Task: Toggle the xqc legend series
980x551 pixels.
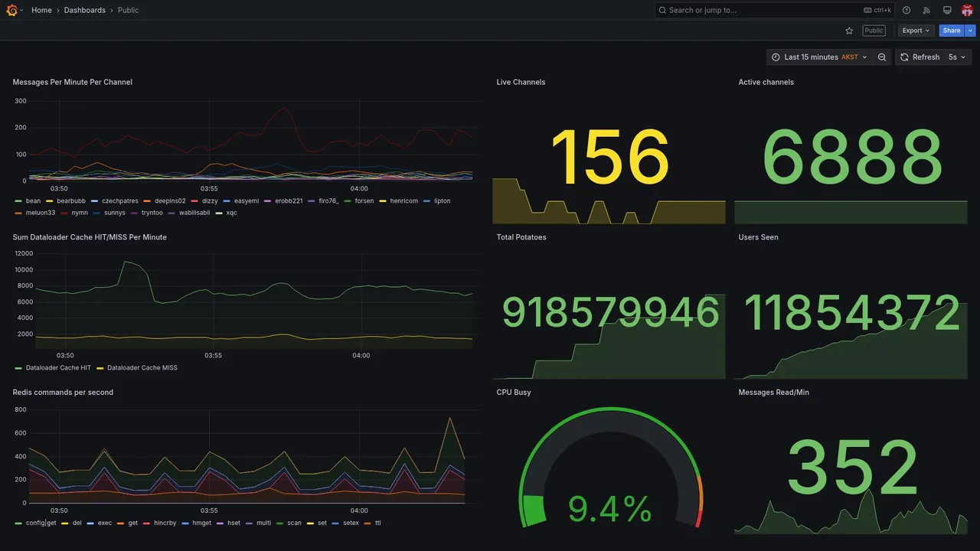Action: coord(231,213)
